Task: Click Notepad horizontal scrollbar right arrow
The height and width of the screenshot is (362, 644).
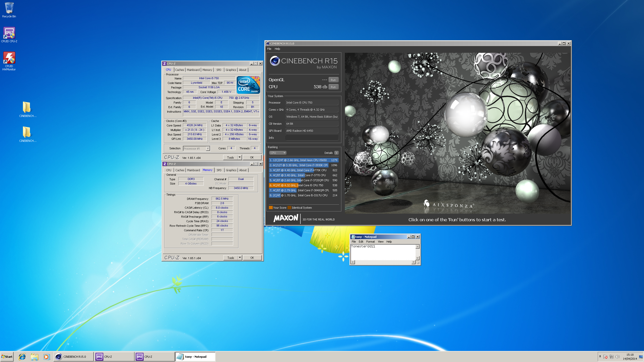Action: 413,262
